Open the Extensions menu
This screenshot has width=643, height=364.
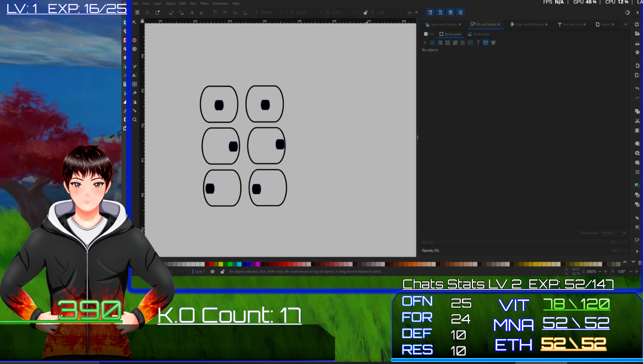[x=221, y=4]
